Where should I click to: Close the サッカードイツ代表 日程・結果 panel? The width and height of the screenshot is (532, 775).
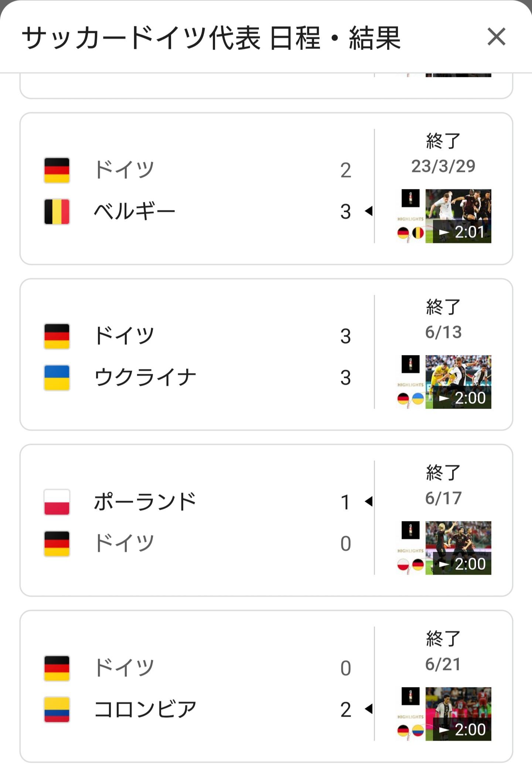point(496,37)
